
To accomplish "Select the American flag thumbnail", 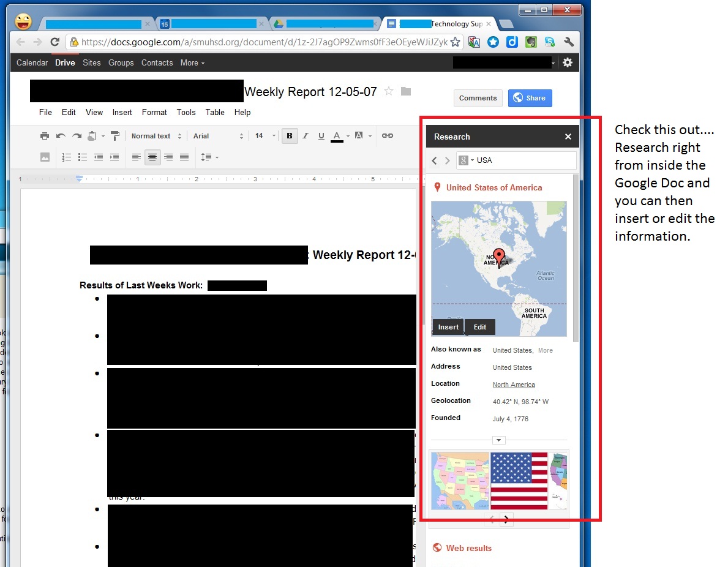I will click(519, 481).
